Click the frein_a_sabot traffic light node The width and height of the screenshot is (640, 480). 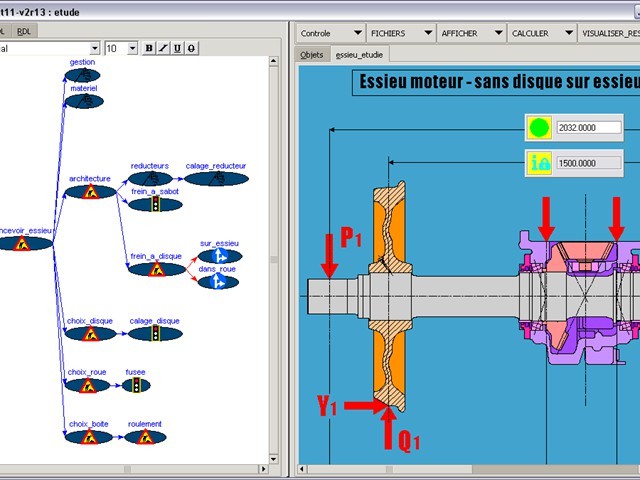(155, 204)
